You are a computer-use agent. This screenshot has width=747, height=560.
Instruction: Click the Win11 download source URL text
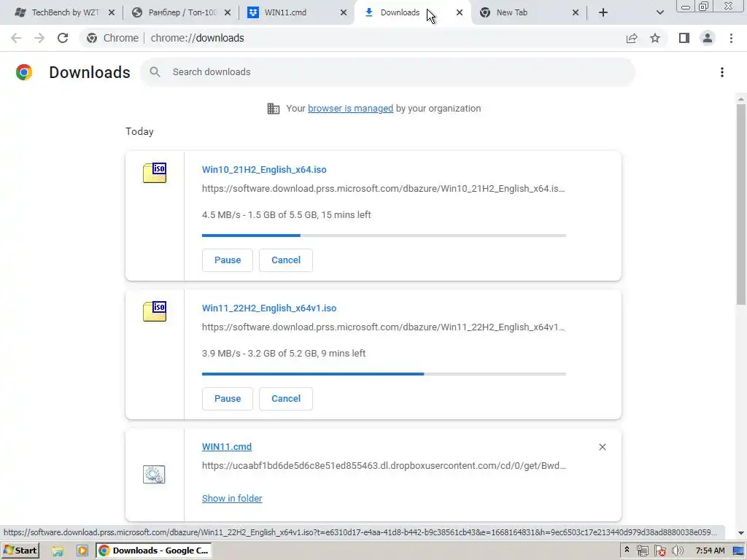click(x=384, y=327)
